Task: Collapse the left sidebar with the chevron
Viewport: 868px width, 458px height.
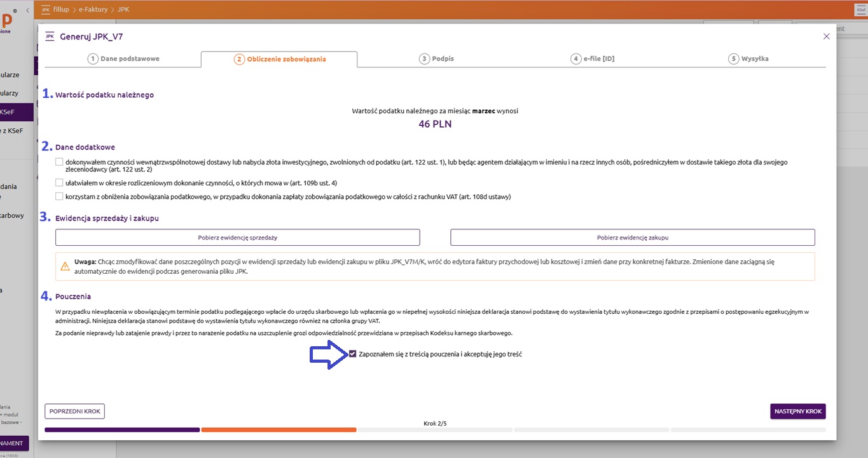Action: (27, 11)
